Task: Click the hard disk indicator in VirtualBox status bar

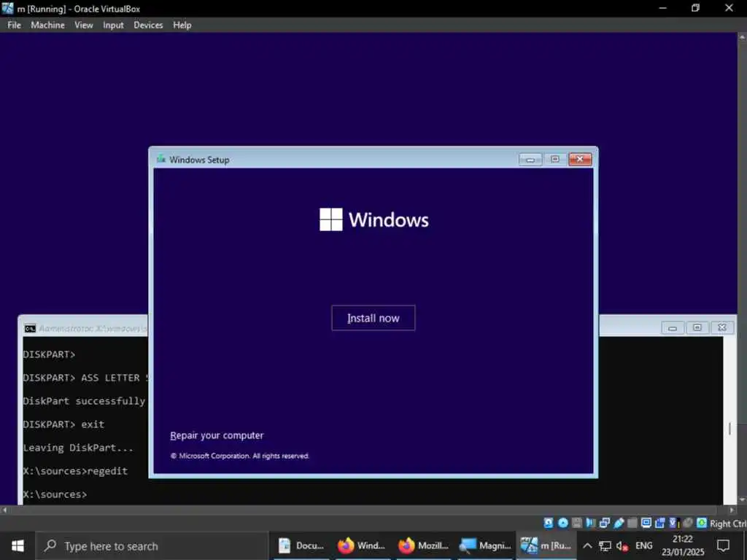Action: (x=549, y=523)
